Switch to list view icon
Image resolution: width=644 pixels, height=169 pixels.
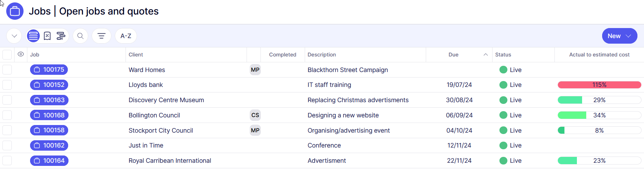(x=33, y=36)
